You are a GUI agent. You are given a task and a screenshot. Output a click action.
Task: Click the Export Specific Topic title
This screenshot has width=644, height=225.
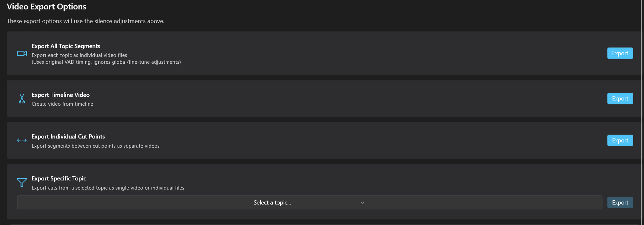[59, 179]
